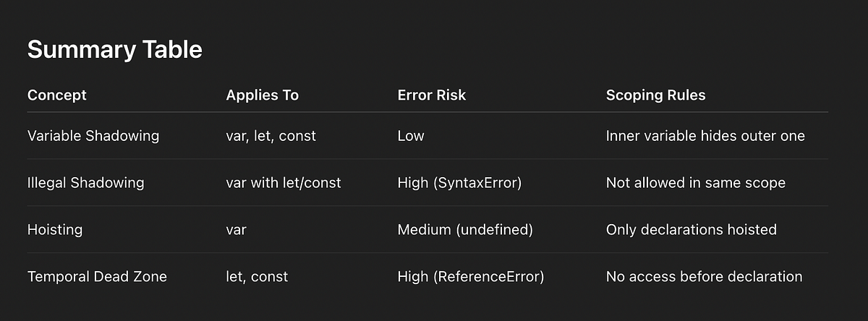This screenshot has height=321, width=868.
Task: Select the Concept column header
Action: 57,95
